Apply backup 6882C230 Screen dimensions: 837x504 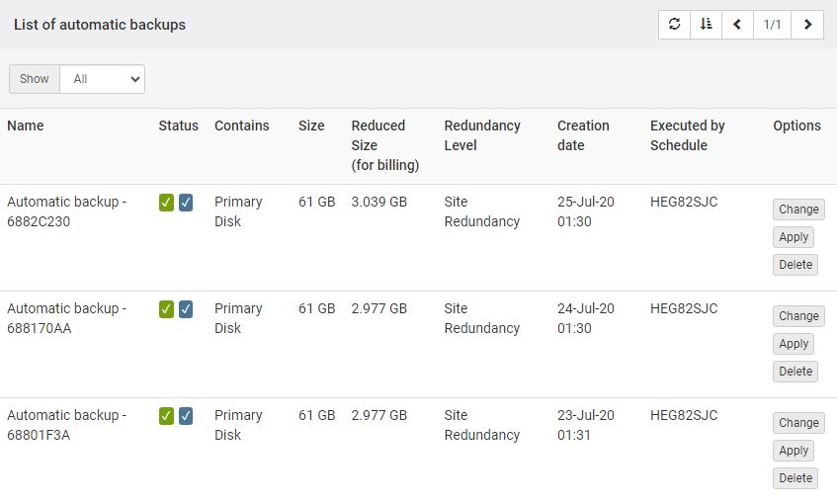point(794,237)
